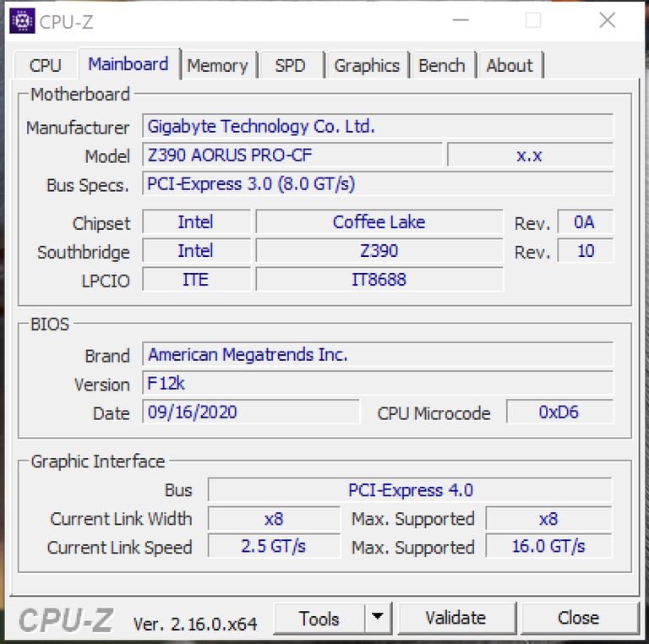The image size is (649, 644).
Task: Click the BIOS date 09/16/2020 field
Action: 251,412
